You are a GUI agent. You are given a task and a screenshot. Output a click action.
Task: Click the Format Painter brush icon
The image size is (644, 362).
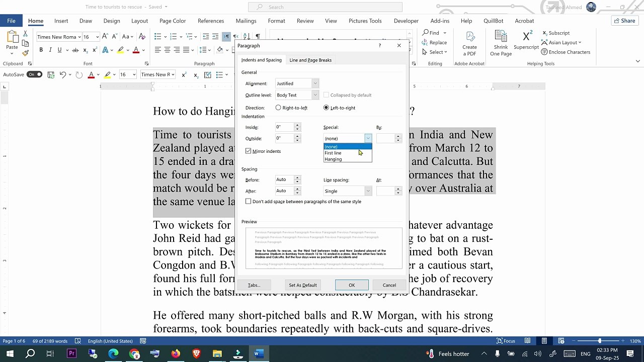(x=25, y=53)
